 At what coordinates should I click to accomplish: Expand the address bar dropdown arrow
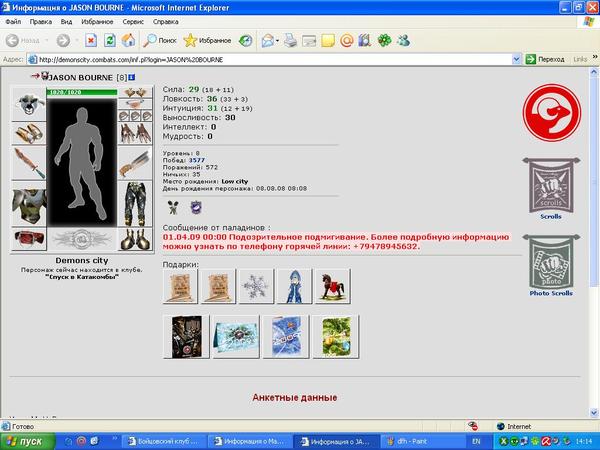point(516,59)
